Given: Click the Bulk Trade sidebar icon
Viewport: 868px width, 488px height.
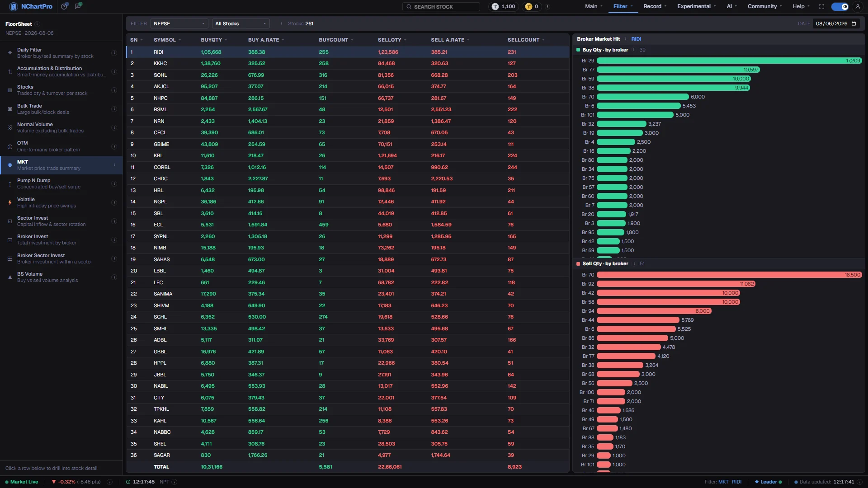Looking at the screenshot, I should pyautogui.click(x=10, y=109).
